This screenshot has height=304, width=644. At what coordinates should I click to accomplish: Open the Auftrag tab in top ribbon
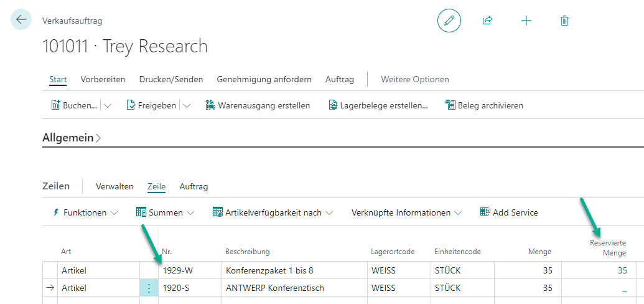coord(340,79)
